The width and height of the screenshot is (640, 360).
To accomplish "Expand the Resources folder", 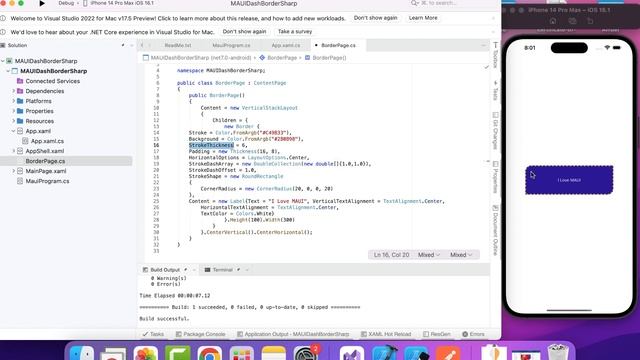I will pos(13,121).
